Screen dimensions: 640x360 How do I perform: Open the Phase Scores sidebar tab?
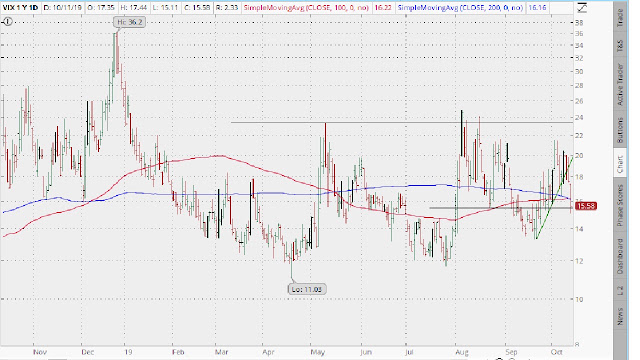[620, 206]
